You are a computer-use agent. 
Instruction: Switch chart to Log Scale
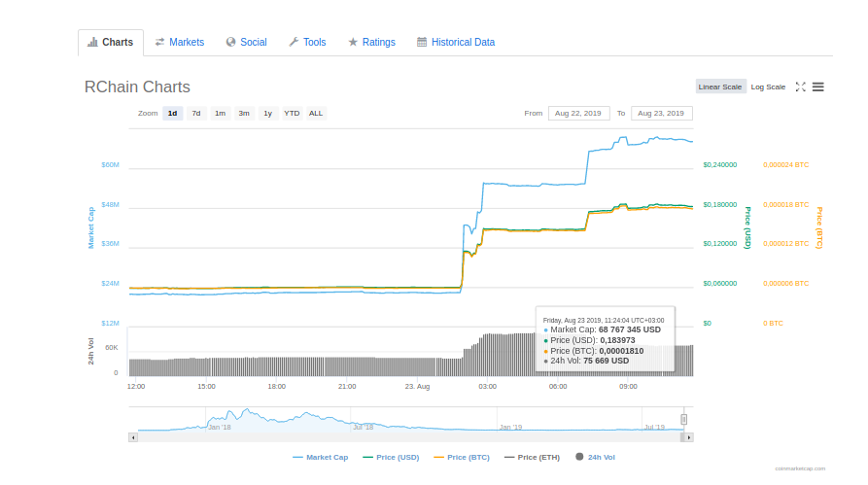(x=768, y=87)
